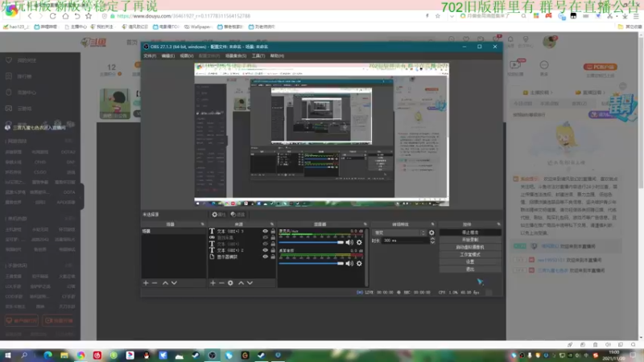Viewport: 644px width, 362px height.
Task: Pop out the Controls dock panel
Action: (498, 224)
